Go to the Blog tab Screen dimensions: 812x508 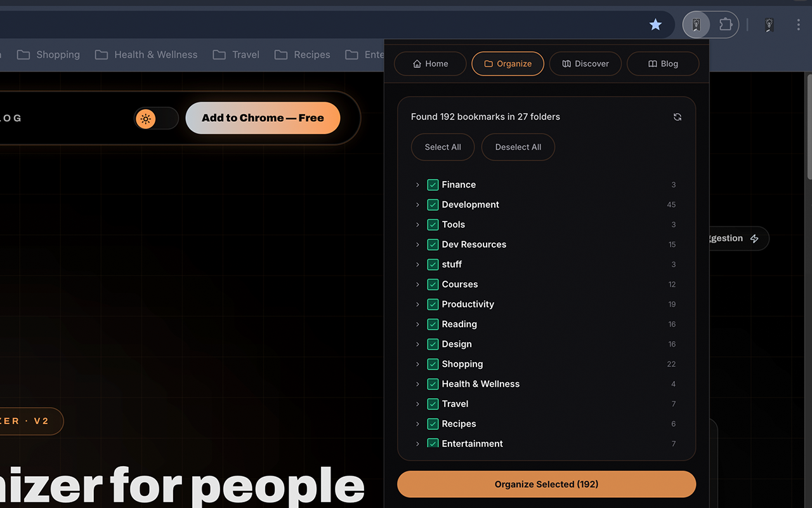(663, 63)
